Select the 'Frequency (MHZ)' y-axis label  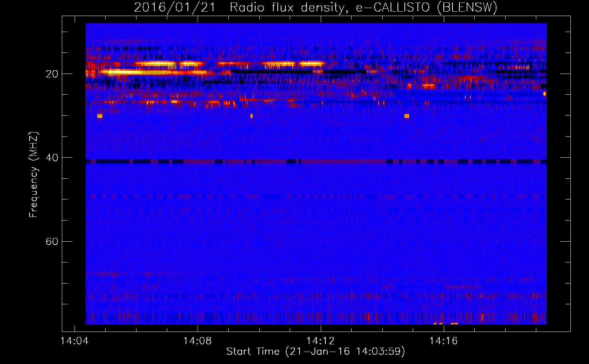(33, 175)
